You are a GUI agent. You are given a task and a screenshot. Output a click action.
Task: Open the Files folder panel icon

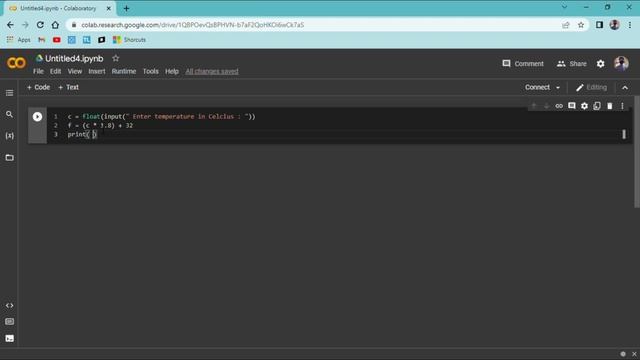point(9,158)
